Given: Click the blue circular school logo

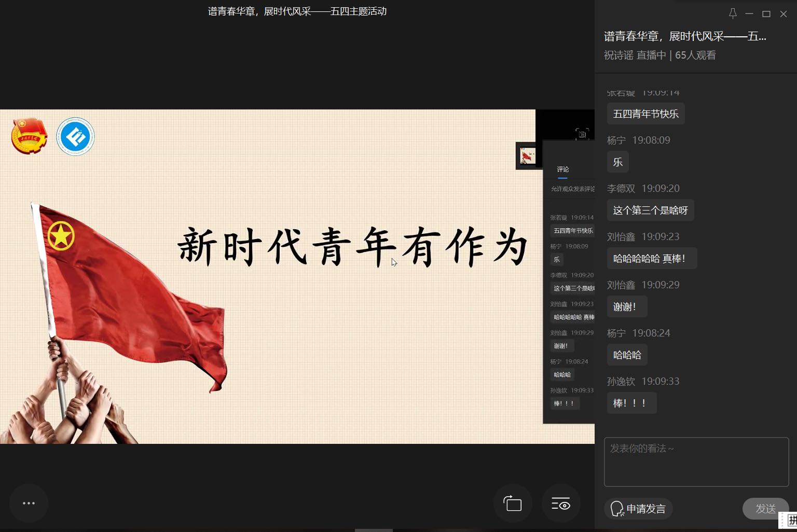Looking at the screenshot, I should click(x=76, y=137).
